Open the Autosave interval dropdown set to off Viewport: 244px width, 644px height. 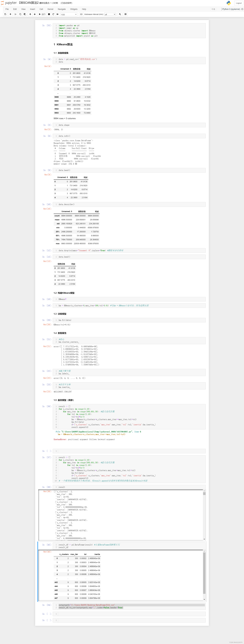pos(110,14)
